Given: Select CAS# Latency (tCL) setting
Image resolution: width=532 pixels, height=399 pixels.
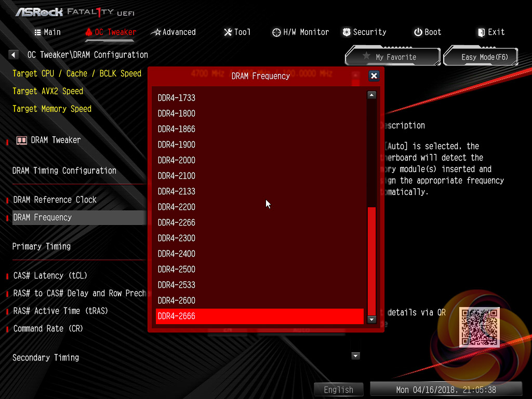Looking at the screenshot, I should point(50,275).
